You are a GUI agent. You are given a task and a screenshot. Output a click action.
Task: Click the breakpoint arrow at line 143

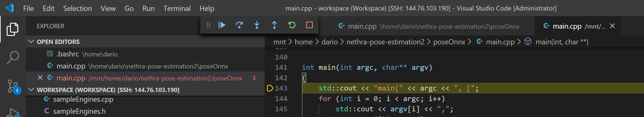click(270, 88)
